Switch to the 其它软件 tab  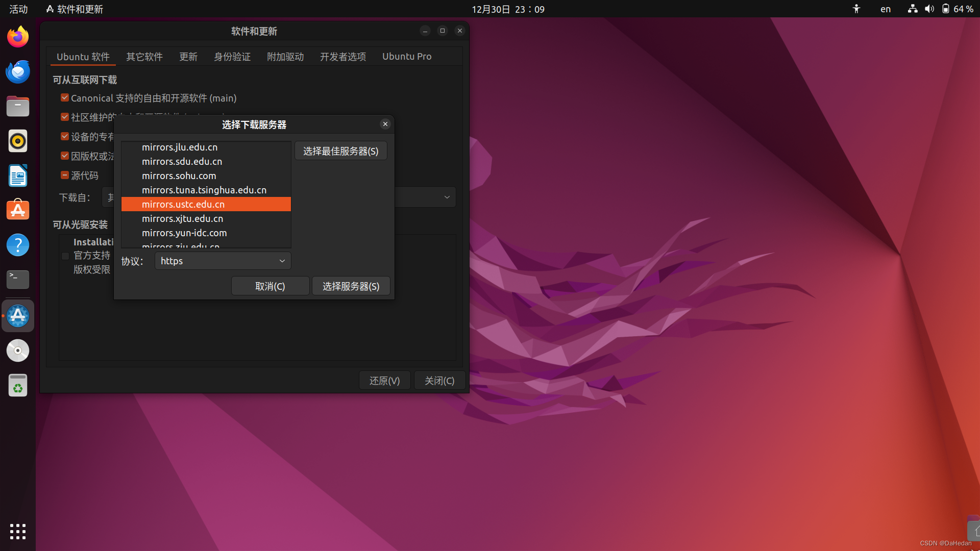(x=144, y=57)
